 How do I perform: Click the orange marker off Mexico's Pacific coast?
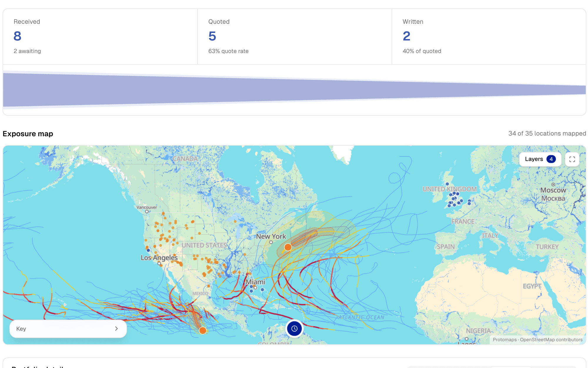pos(203,330)
